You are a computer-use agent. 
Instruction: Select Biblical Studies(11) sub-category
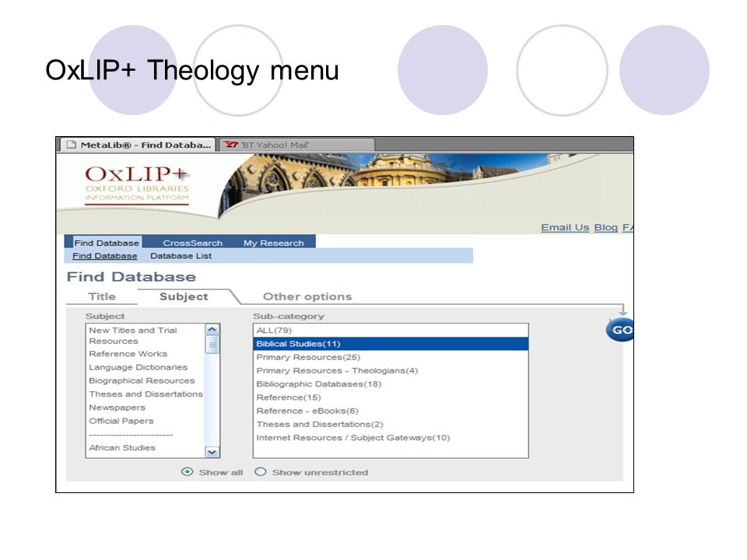tap(391, 343)
